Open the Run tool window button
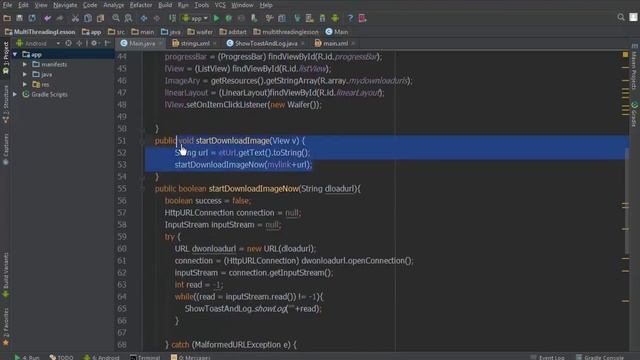This screenshot has width=640, height=360. (27, 357)
